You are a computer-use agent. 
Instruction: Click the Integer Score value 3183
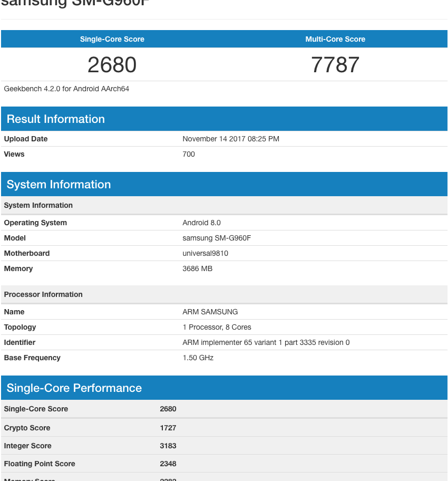[168, 446]
